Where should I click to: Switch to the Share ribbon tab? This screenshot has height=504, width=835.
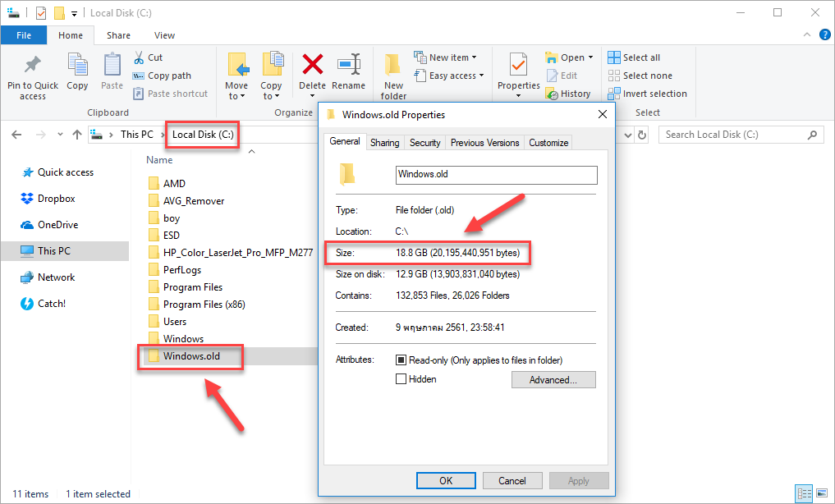118,35
